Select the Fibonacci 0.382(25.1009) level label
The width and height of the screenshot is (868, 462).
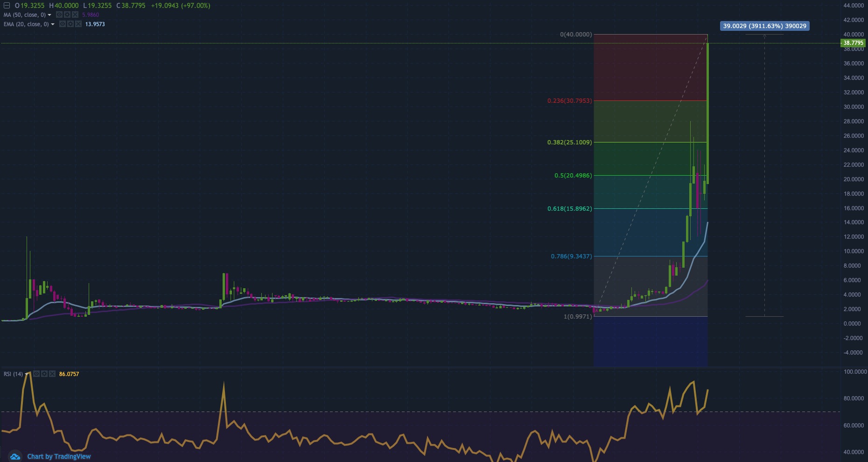569,142
